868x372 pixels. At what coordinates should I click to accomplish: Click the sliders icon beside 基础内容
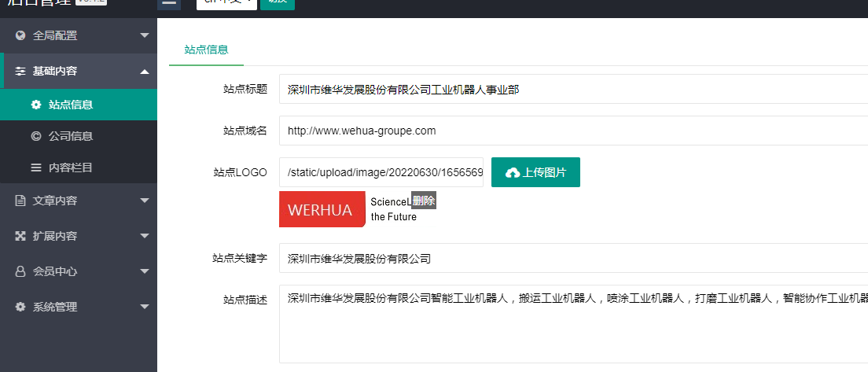click(x=20, y=71)
